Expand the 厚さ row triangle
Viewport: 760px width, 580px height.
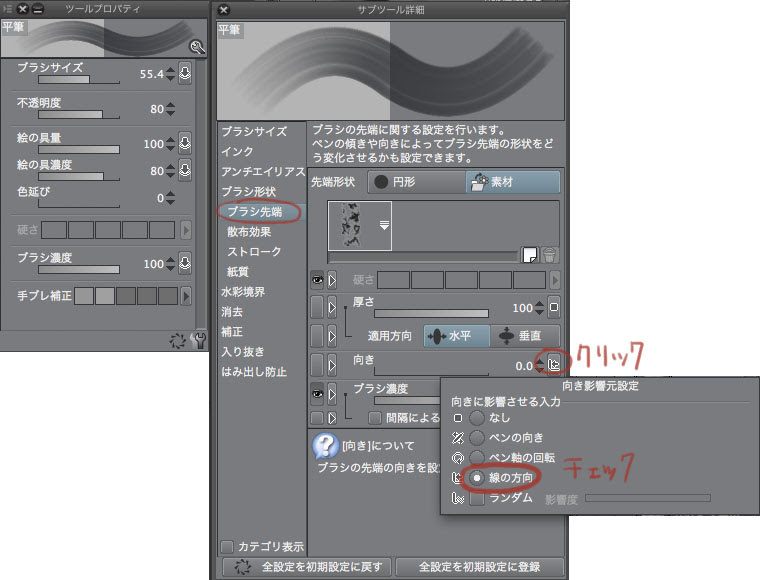332,308
